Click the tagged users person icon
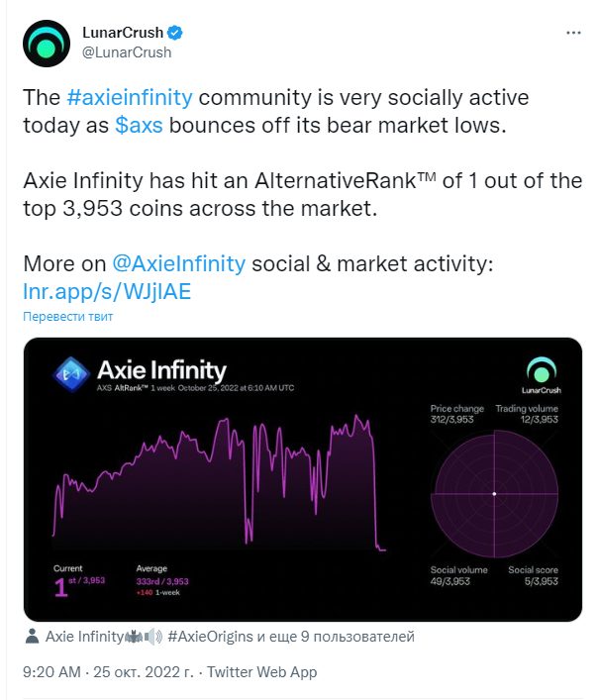This screenshot has width=598, height=700. coord(32,637)
